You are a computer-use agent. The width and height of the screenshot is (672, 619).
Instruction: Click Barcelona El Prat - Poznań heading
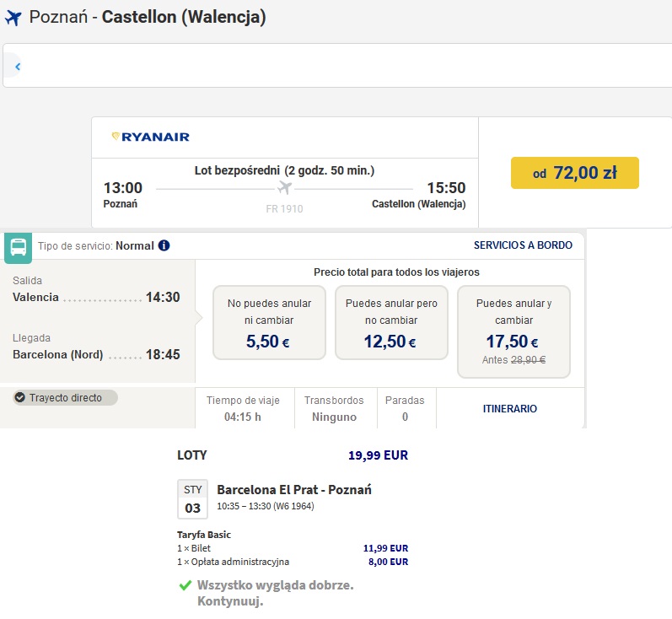(x=294, y=489)
